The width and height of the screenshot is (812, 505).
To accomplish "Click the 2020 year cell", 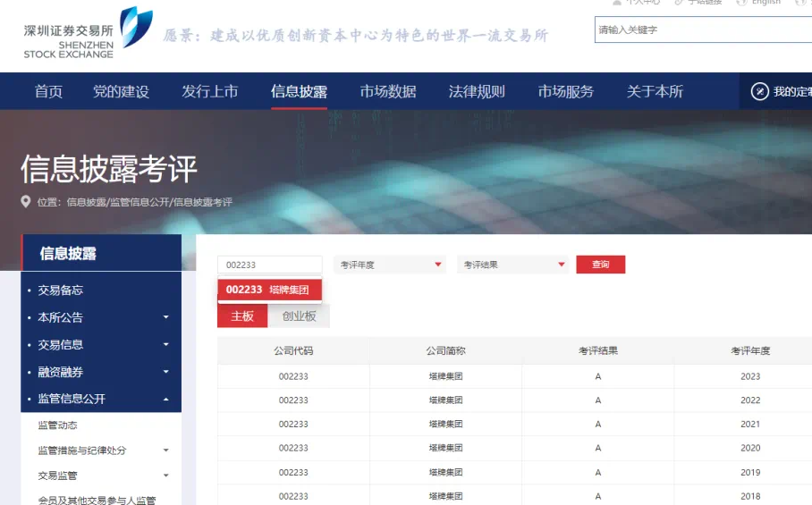I will click(x=750, y=448).
